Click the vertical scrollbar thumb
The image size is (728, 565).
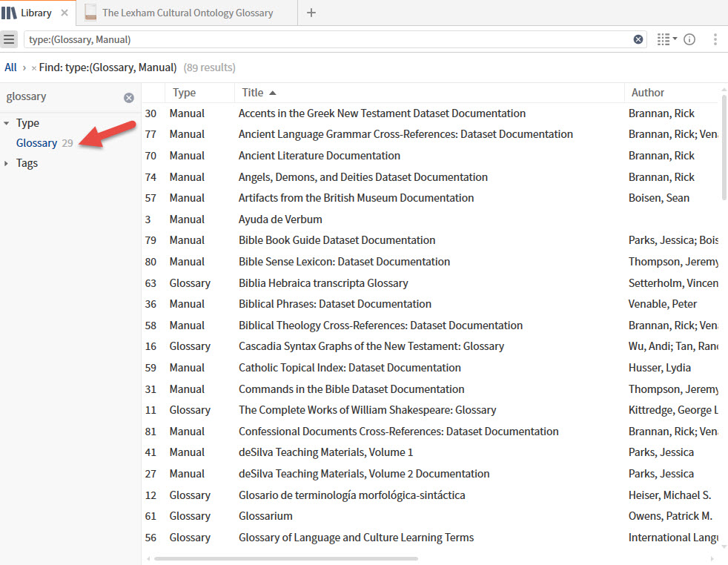coord(724,147)
